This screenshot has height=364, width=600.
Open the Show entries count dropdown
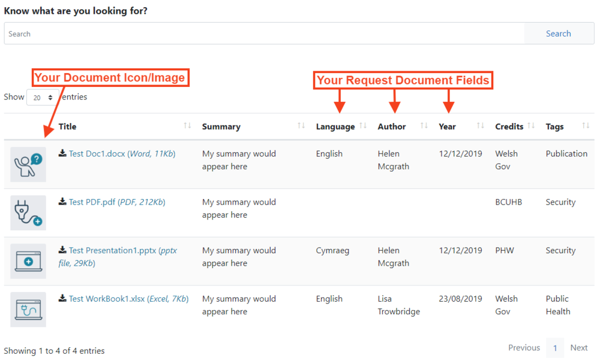43,97
